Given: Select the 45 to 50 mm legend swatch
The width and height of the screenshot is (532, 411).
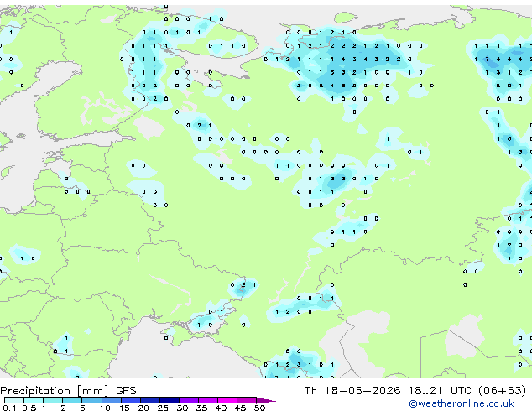Looking at the screenshot, I should coord(247,400).
